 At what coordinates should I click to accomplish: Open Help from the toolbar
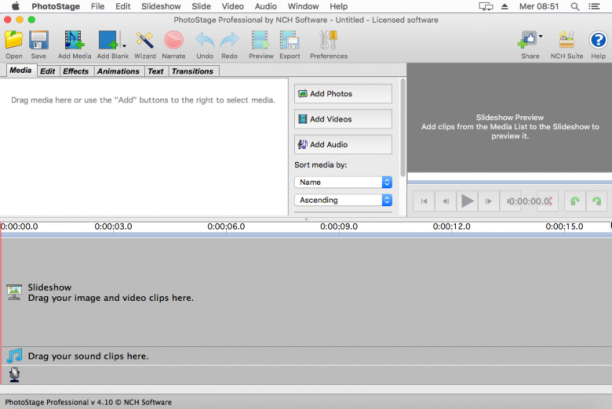pos(598,44)
